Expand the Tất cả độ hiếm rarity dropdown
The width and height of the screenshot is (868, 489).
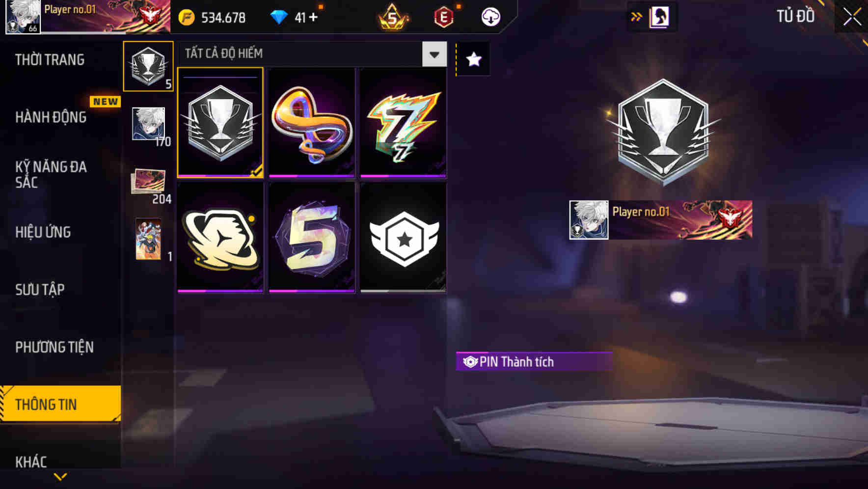click(x=434, y=54)
